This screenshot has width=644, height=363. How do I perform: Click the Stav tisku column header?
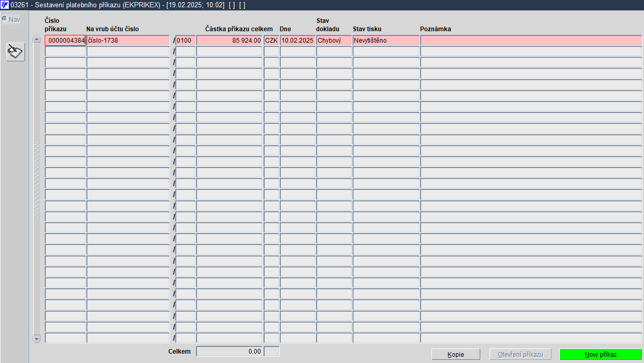tap(367, 29)
